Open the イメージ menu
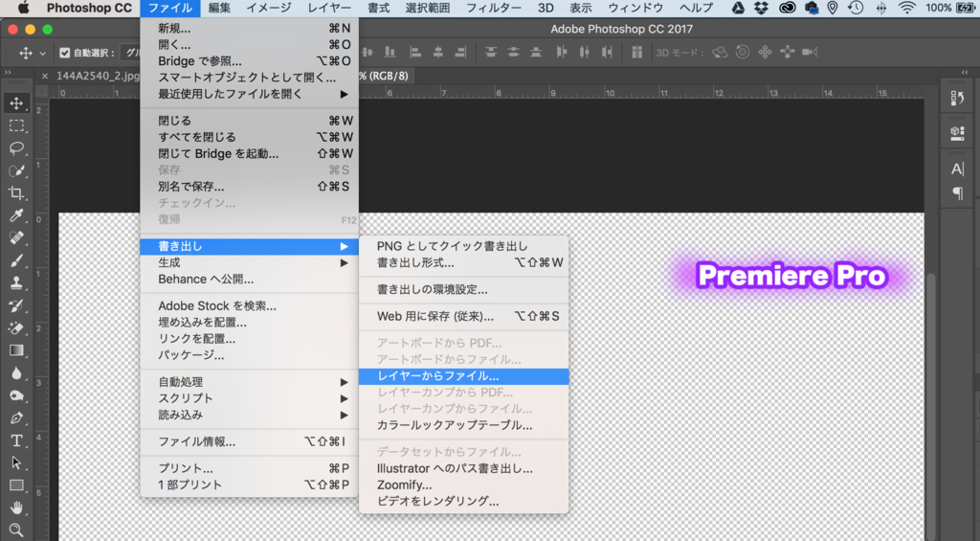The image size is (980, 541). click(269, 8)
